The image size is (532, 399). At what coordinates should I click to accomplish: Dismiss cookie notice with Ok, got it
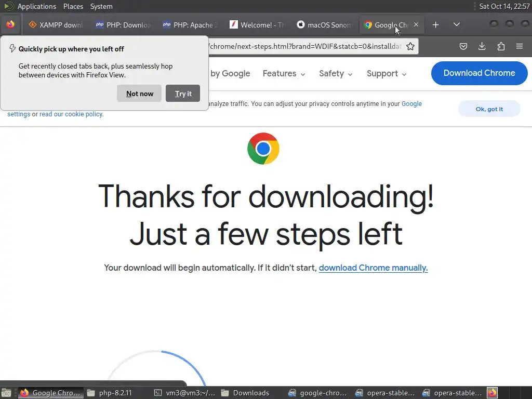coord(489,109)
